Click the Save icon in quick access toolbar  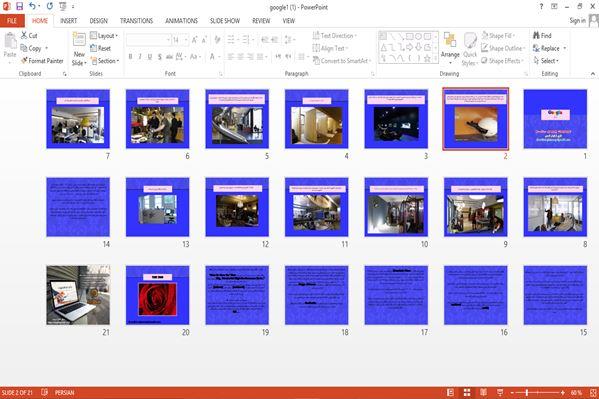click(x=19, y=6)
